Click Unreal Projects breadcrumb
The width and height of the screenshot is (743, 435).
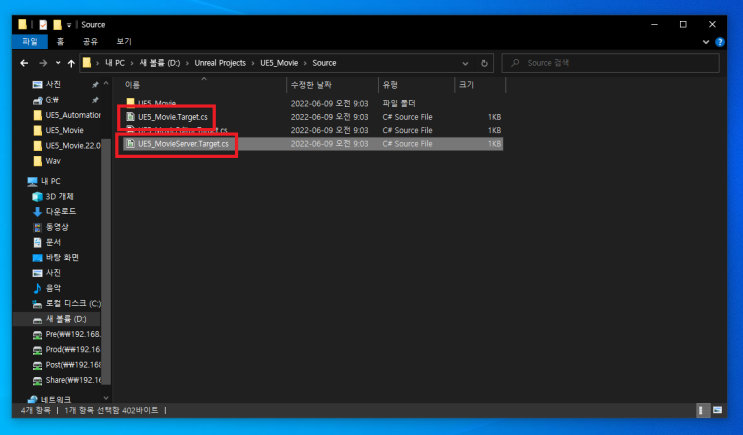(220, 63)
